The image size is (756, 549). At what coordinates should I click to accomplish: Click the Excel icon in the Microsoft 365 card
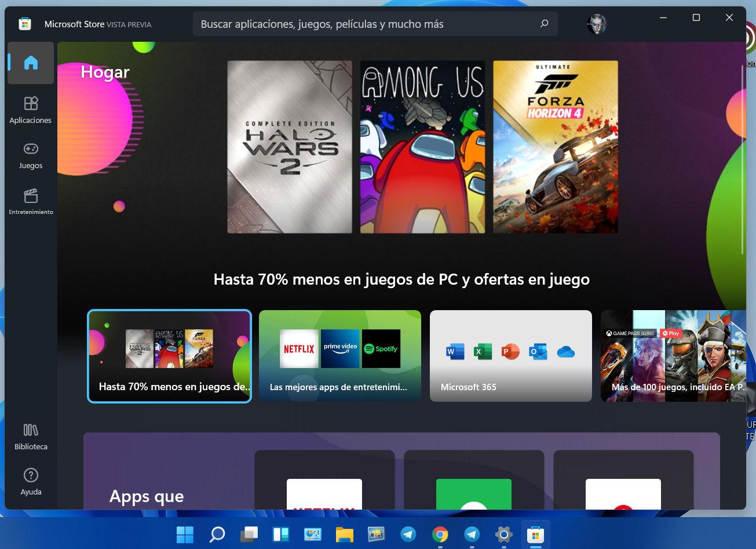point(483,351)
